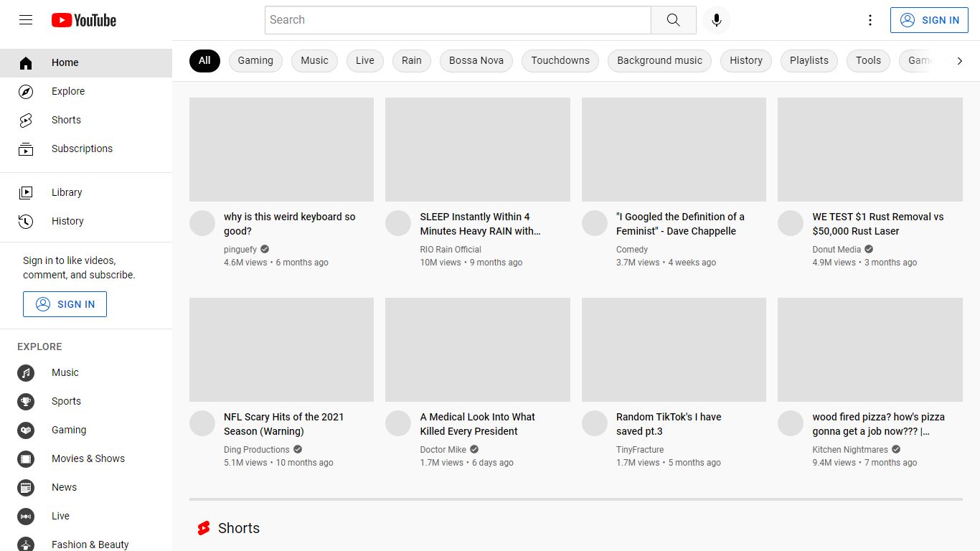This screenshot has width=980, height=551.
Task: Open the weird keyboard video thumbnail
Action: [x=281, y=149]
